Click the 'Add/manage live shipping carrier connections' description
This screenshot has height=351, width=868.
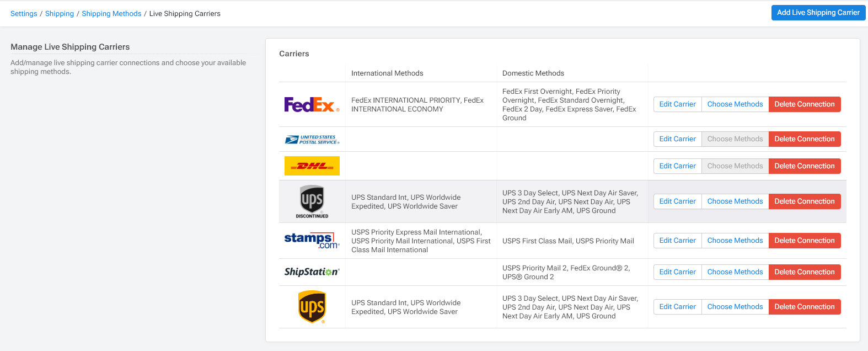128,67
